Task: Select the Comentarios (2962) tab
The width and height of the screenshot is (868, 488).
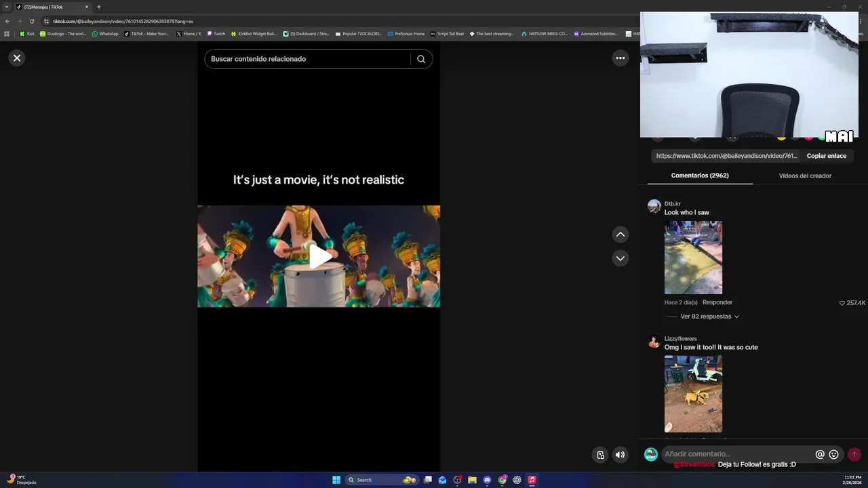Action: pos(700,176)
